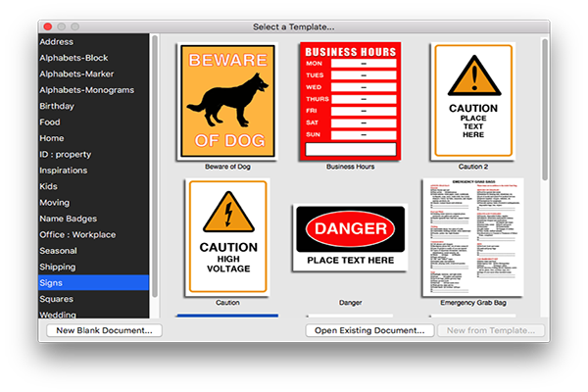Click the category list scrollbar
Screen dimensions: 588x392
coord(155,167)
